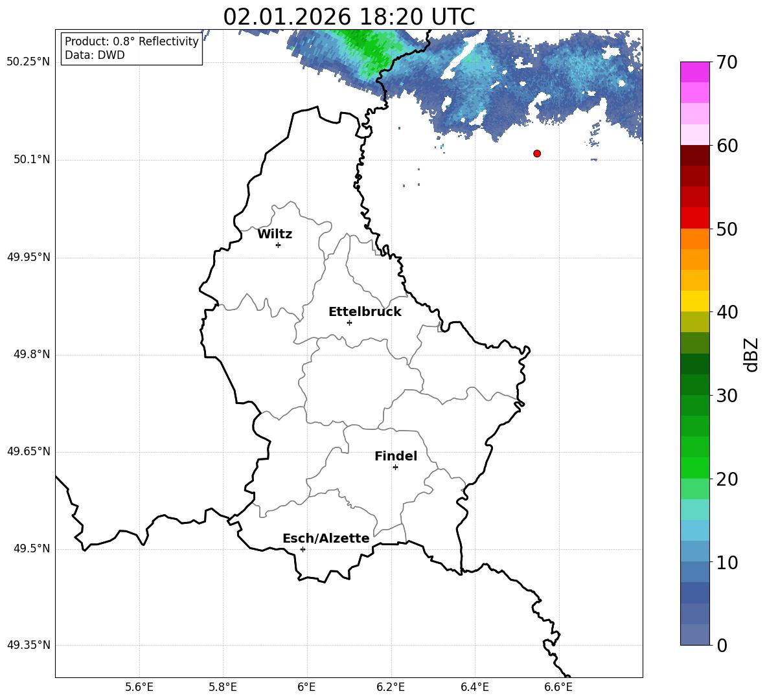Click the magenta top segment of colorbar

695,72
